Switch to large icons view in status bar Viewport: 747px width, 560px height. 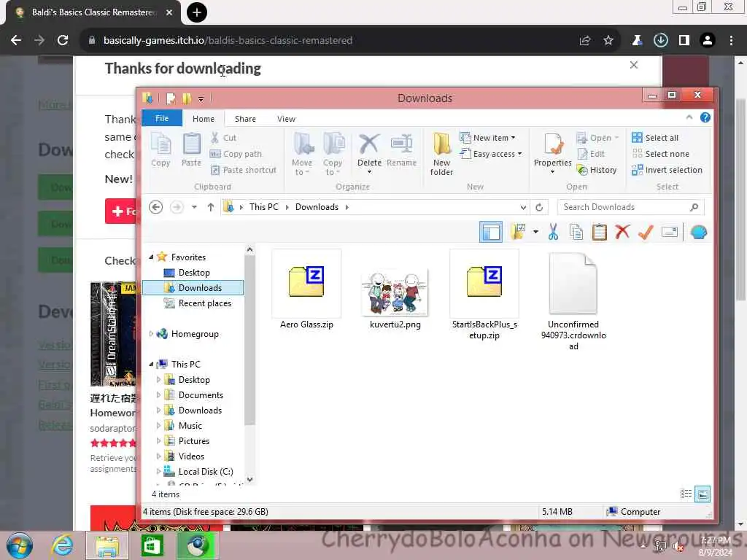[703, 494]
